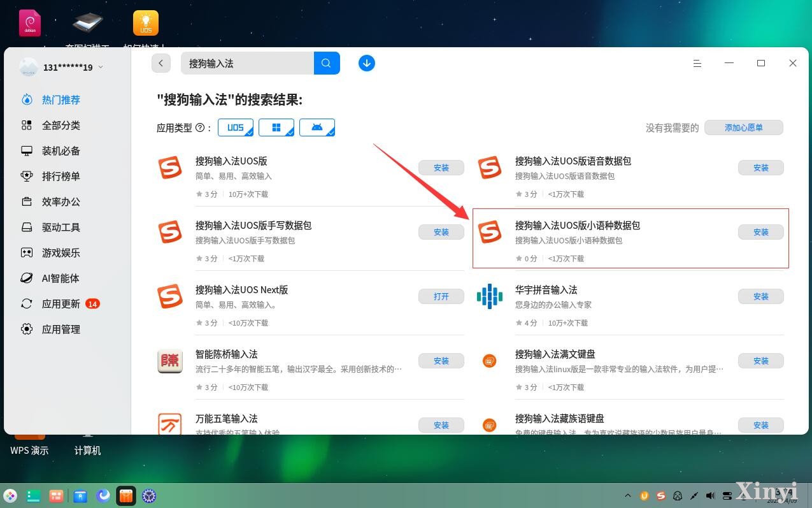Install 搜狗输入法满文键盘

click(x=761, y=361)
